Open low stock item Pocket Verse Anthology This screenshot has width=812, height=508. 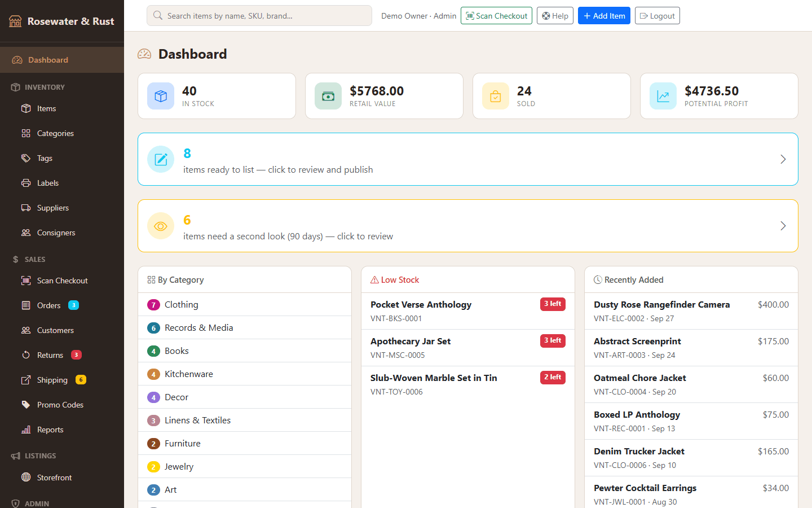pos(468,311)
